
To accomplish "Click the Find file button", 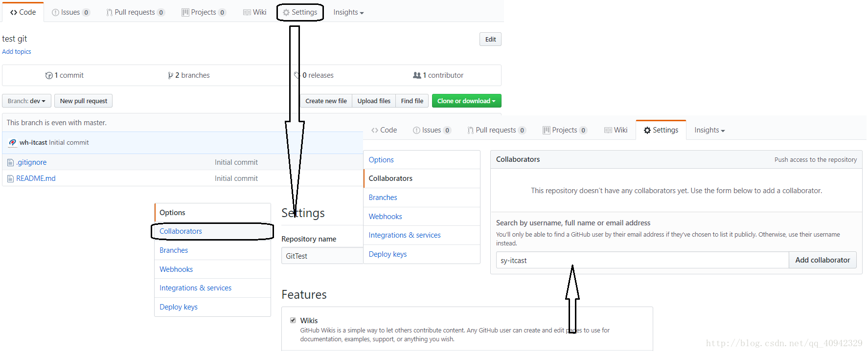I will 412,101.
